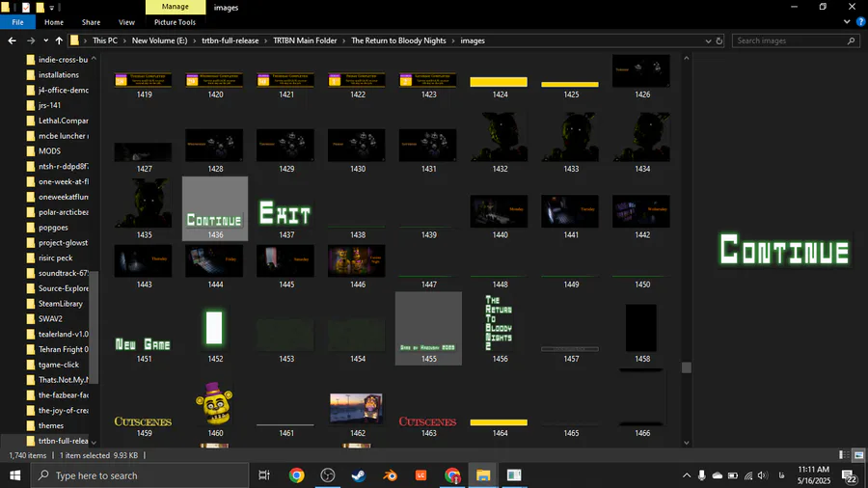Open Task View on the taskbar
This screenshot has width=868, height=488.
[264, 475]
